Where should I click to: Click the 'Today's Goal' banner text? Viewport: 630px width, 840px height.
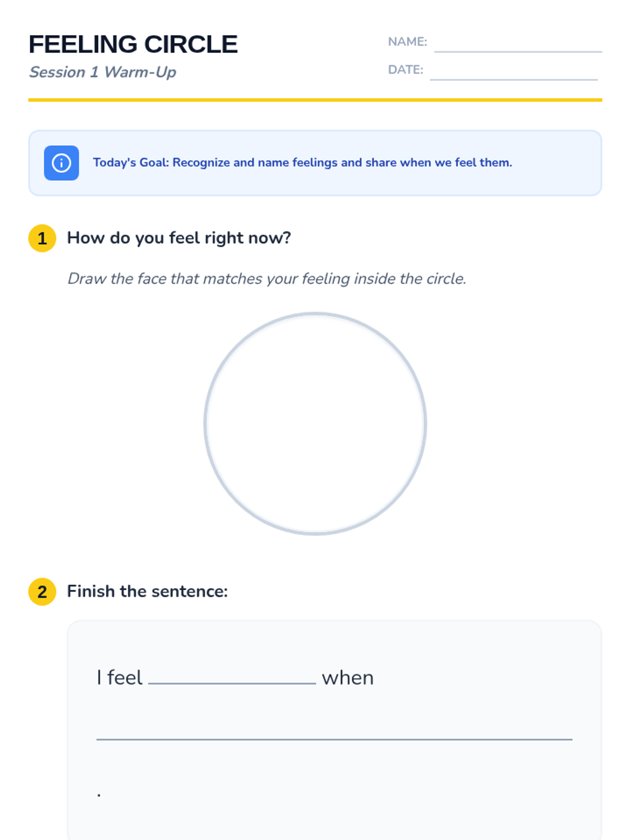coord(302,163)
